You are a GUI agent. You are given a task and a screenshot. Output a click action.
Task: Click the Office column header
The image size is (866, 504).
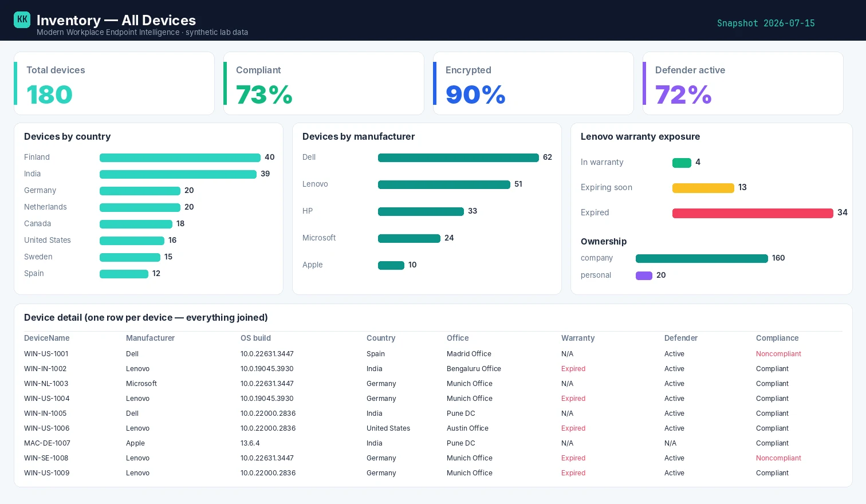click(x=458, y=338)
